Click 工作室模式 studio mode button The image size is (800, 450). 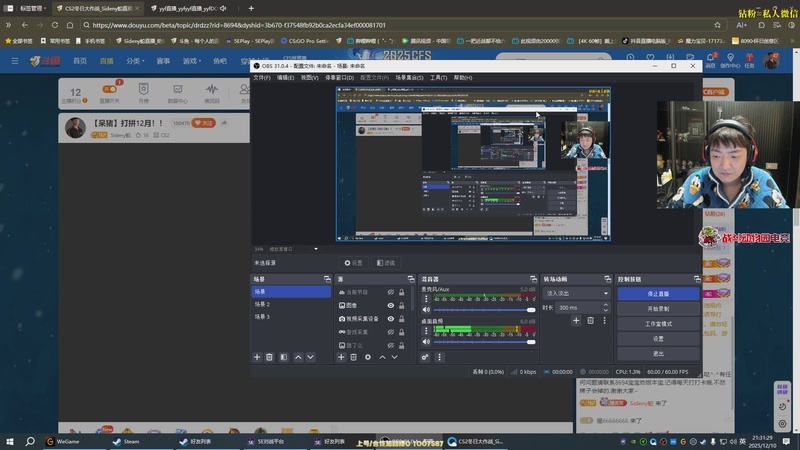[658, 323]
